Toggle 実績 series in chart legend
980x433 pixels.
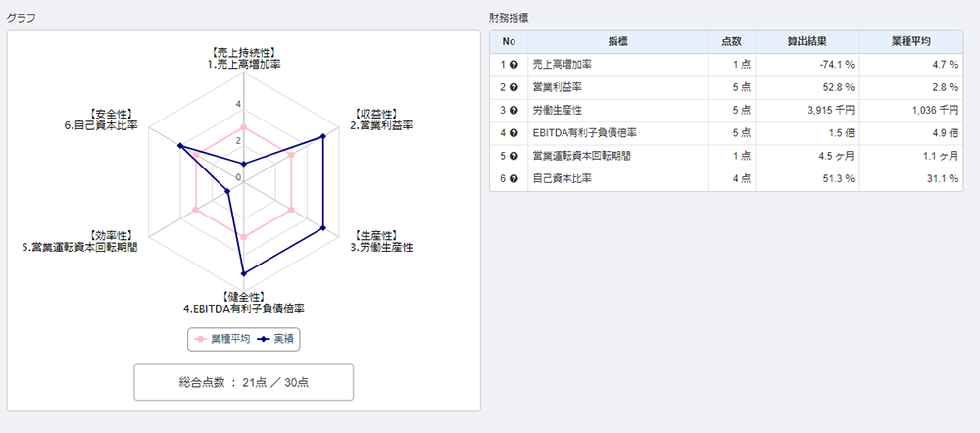pos(277,339)
